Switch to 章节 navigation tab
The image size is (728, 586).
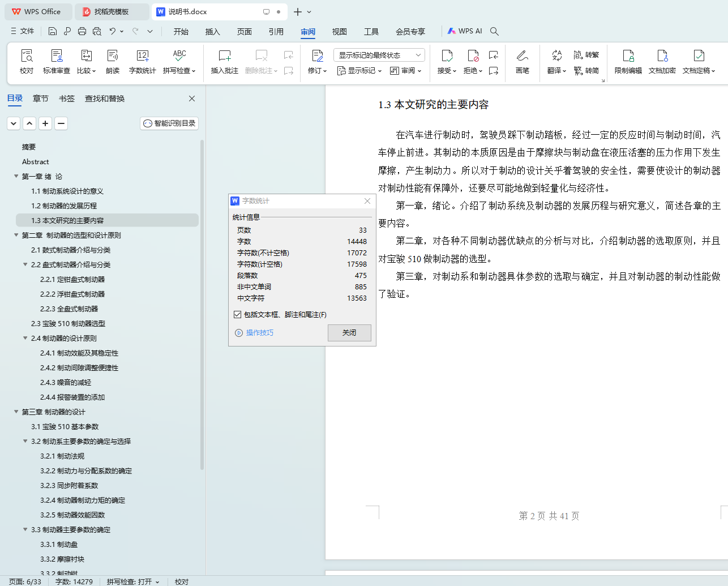coord(41,99)
